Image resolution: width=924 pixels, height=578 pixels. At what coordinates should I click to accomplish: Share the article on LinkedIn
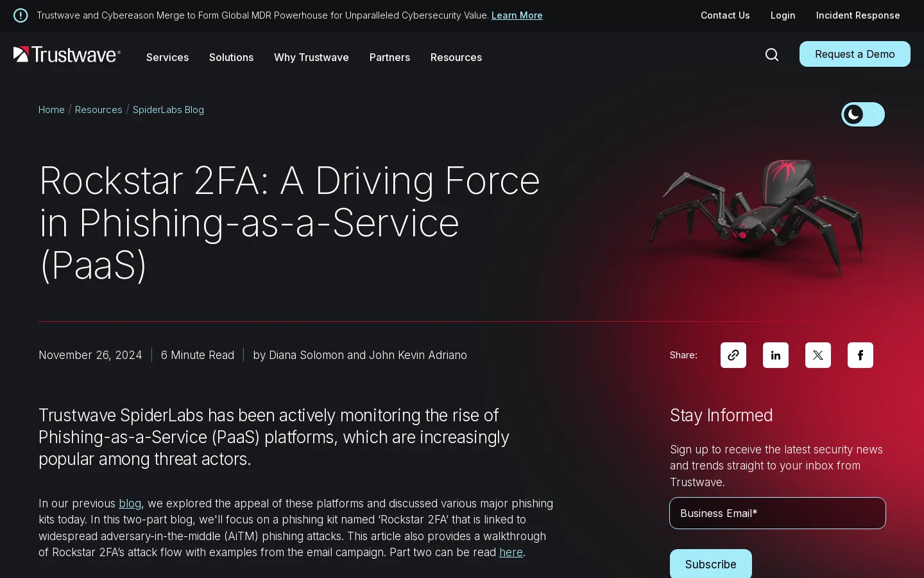[x=776, y=355]
